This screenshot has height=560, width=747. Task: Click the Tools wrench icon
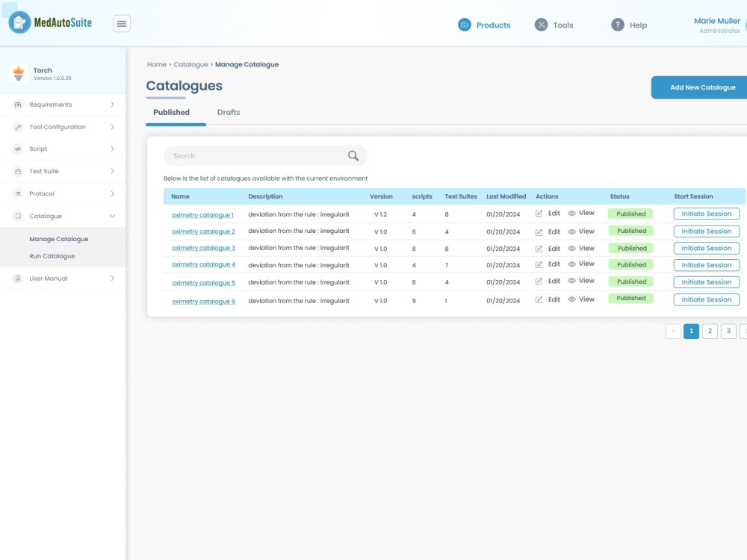(541, 25)
